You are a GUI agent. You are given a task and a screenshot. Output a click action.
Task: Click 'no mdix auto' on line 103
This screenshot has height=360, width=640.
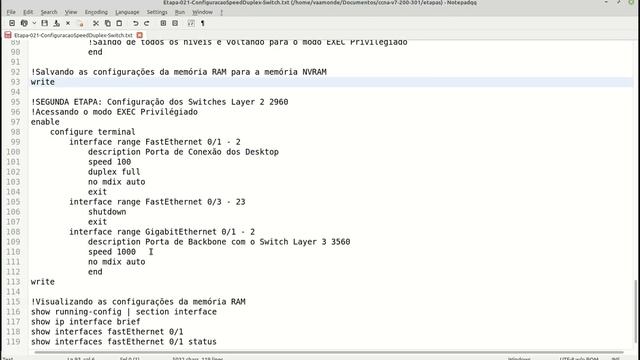(x=116, y=182)
